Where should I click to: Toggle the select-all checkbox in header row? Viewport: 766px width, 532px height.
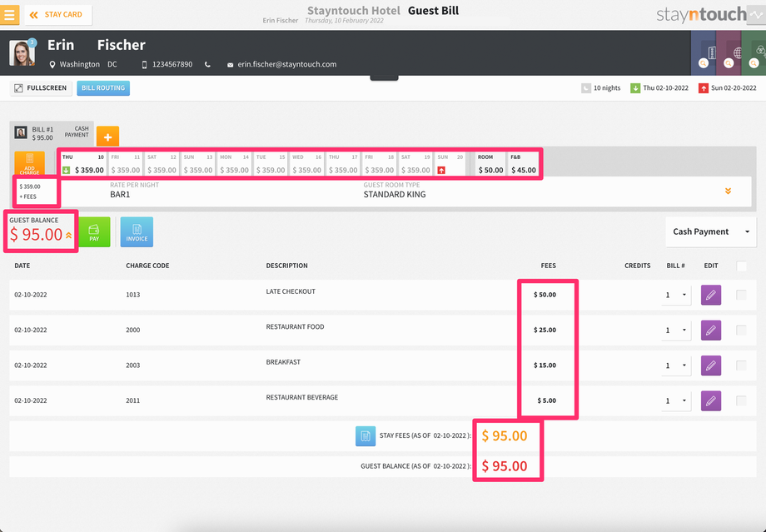(x=741, y=266)
